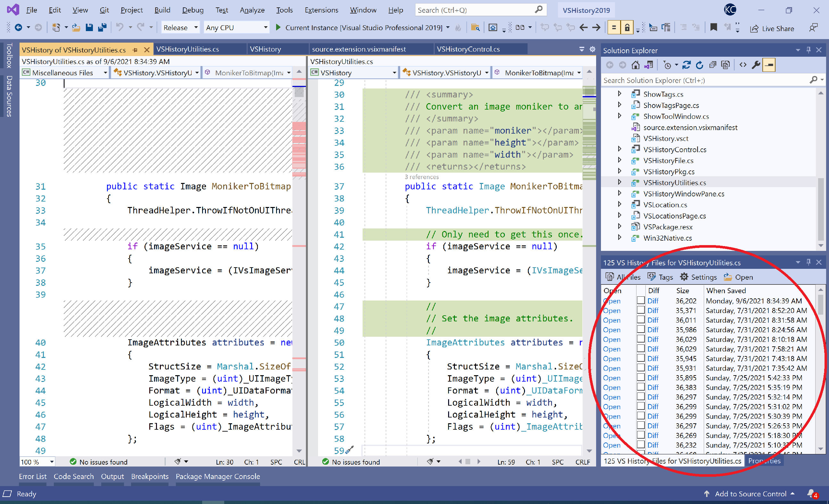This screenshot has width=829, height=504.
Task: Open the Diff for the Monday history entry
Action: click(x=653, y=301)
